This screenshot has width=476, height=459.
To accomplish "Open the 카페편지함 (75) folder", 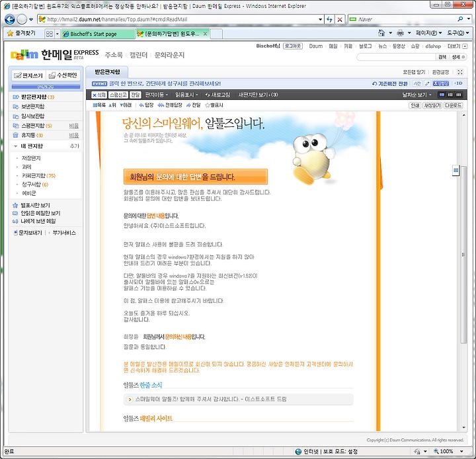I will coord(38,175).
